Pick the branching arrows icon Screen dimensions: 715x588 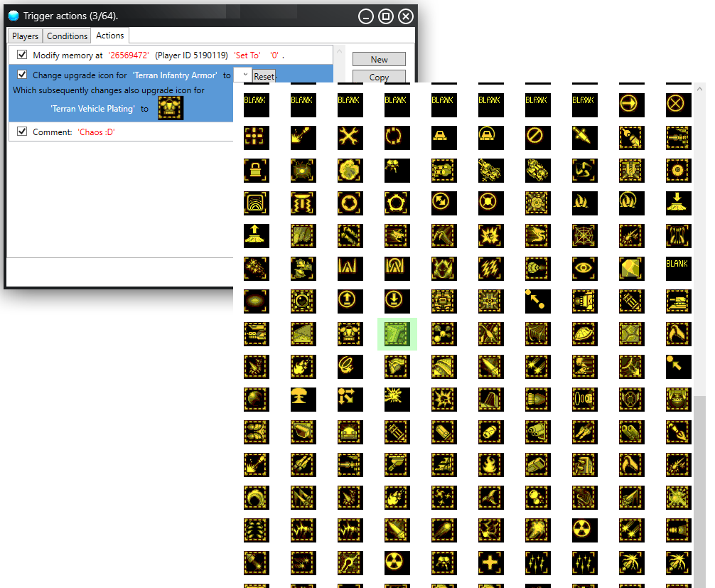click(x=350, y=400)
